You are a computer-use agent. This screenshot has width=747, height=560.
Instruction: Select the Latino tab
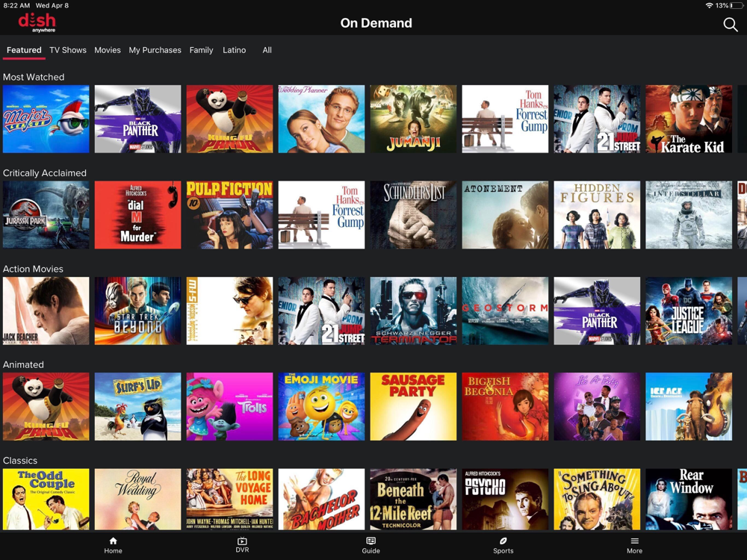click(234, 50)
